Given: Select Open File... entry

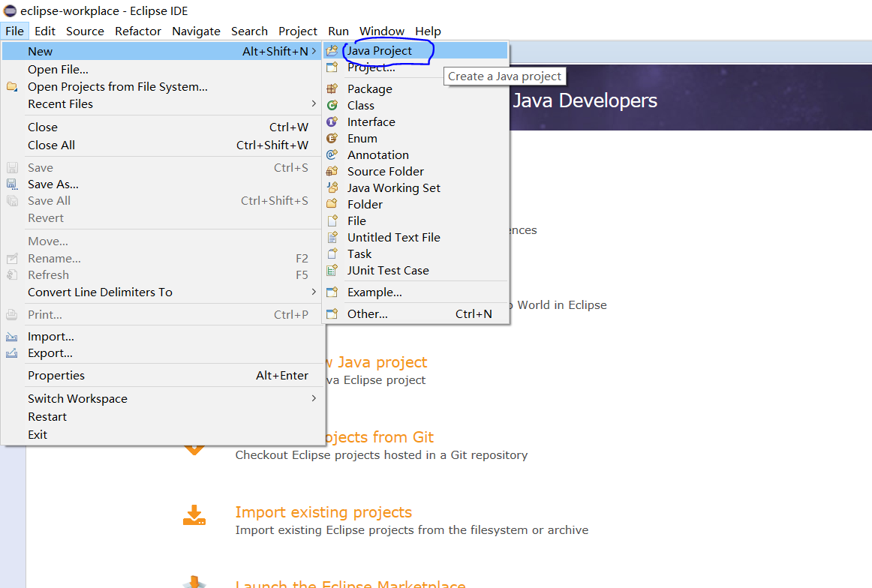Looking at the screenshot, I should (163, 70).
